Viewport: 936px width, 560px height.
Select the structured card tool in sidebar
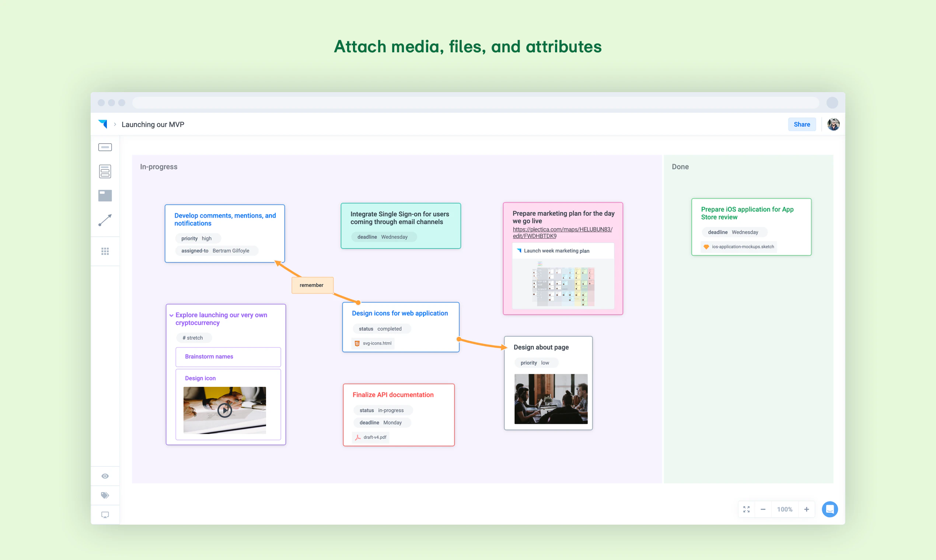[105, 171]
